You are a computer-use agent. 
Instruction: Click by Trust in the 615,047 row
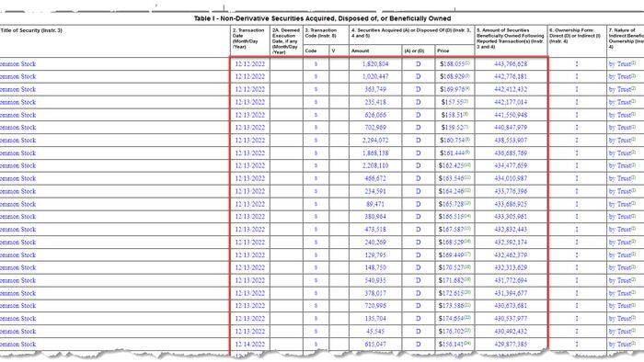(622, 345)
